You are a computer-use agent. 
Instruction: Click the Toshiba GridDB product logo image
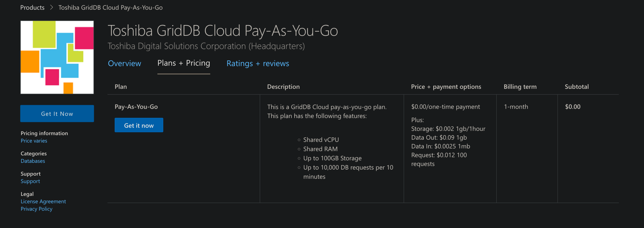[57, 57]
